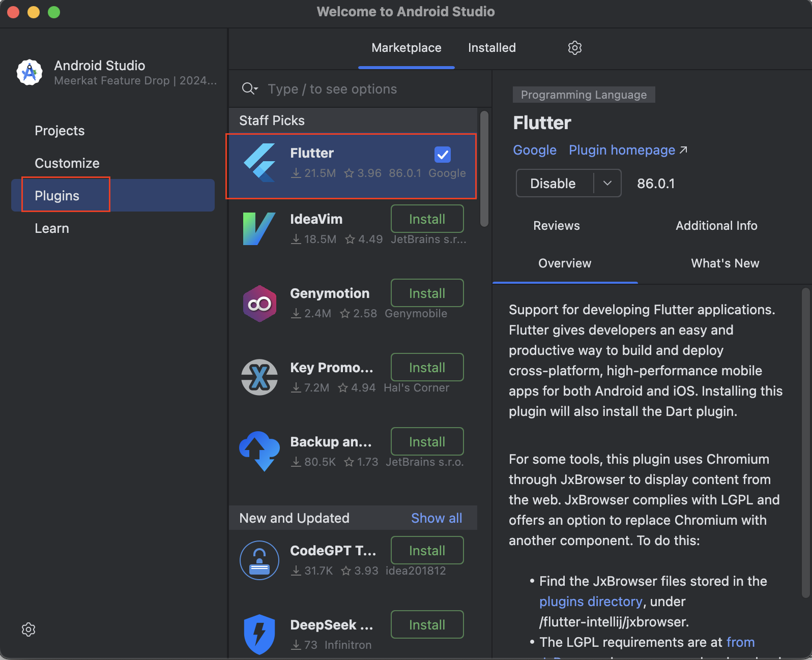Click the Programming Language tag
The height and width of the screenshot is (660, 812).
(x=584, y=95)
